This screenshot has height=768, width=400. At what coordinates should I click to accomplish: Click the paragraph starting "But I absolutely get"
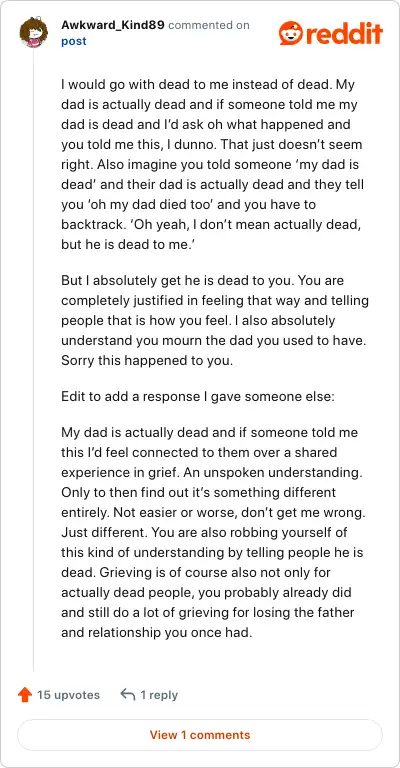click(215, 321)
